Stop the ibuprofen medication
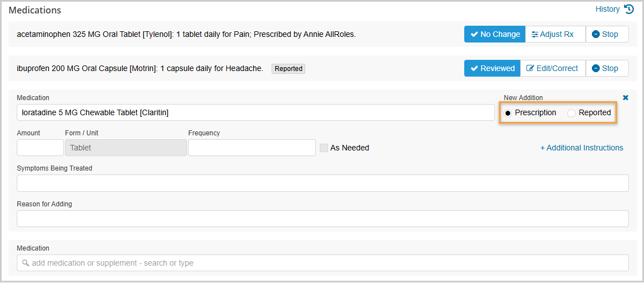The width and height of the screenshot is (644, 283). 606,68
